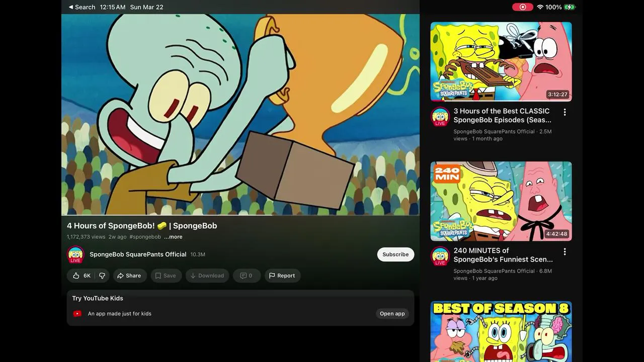
Task: Open the 3 Hours CLASSIC episodes thumbnail
Action: 501,61
